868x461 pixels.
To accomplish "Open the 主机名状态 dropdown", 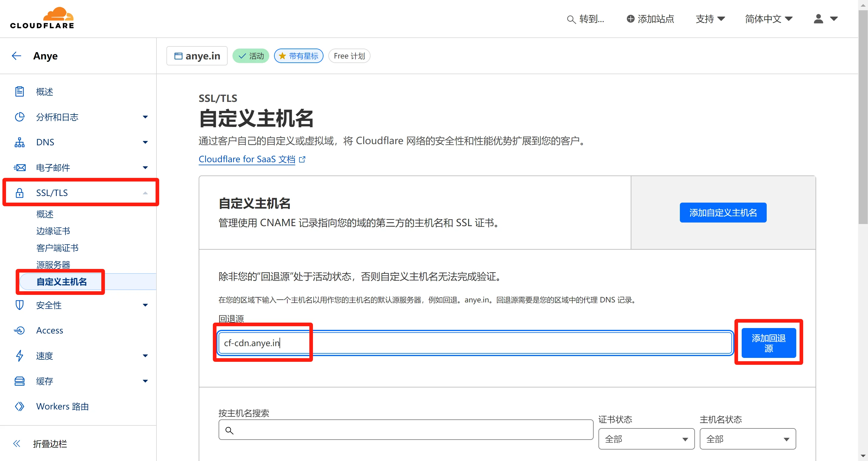I will (747, 439).
